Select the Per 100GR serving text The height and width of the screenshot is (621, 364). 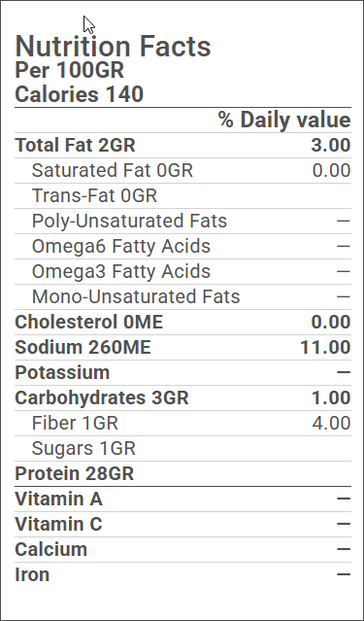click(70, 71)
